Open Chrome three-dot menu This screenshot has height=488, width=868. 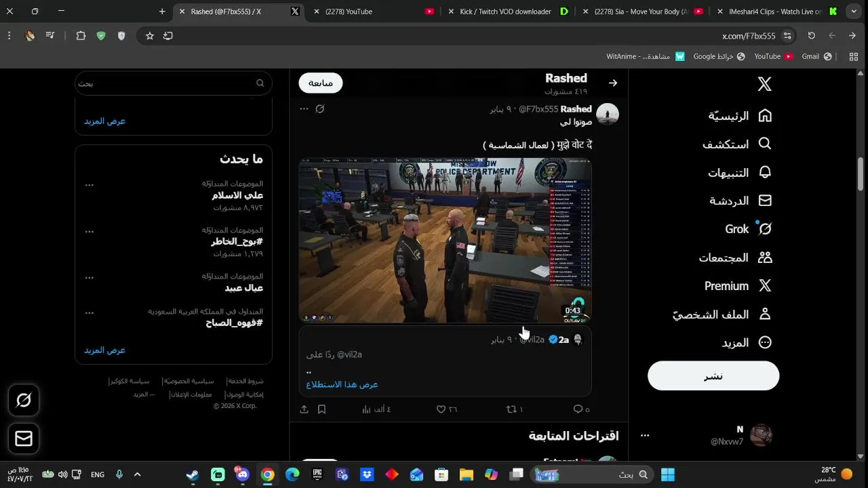[x=9, y=36]
